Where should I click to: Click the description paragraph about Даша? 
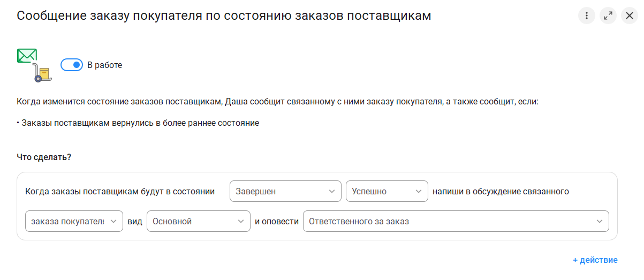(x=277, y=101)
